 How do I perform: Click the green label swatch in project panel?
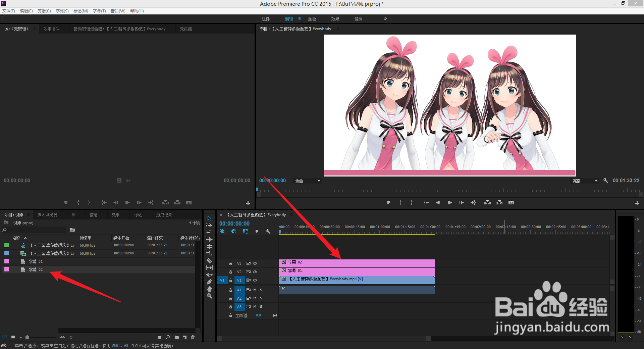[x=6, y=245]
